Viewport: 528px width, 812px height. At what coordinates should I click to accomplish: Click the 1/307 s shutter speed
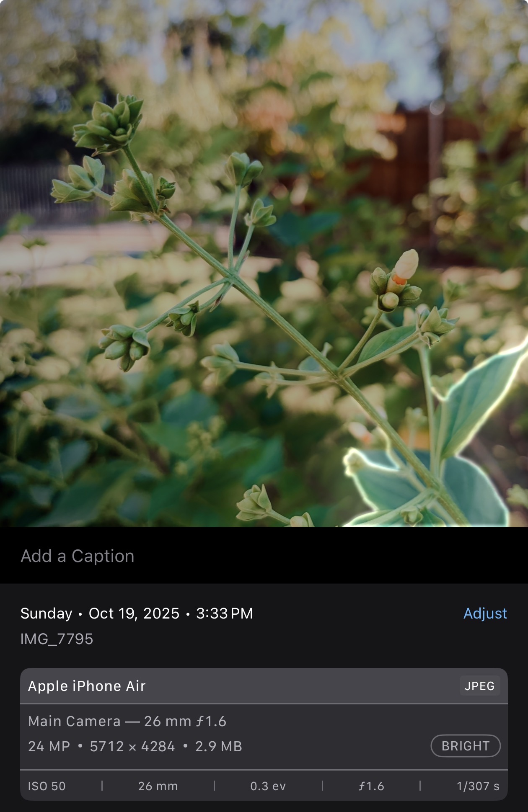[478, 786]
